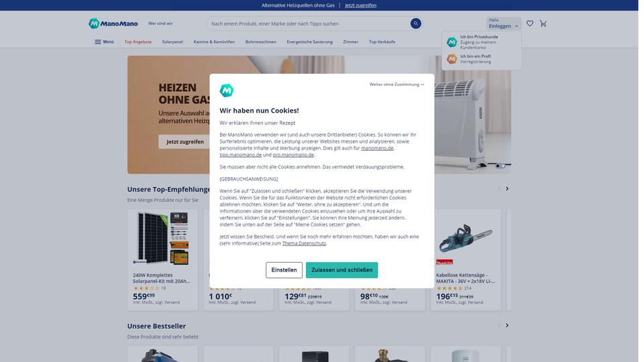Image resolution: width=644 pixels, height=362 pixels.
Task: Select the teal Privatkunde account icon
Action: point(451,42)
